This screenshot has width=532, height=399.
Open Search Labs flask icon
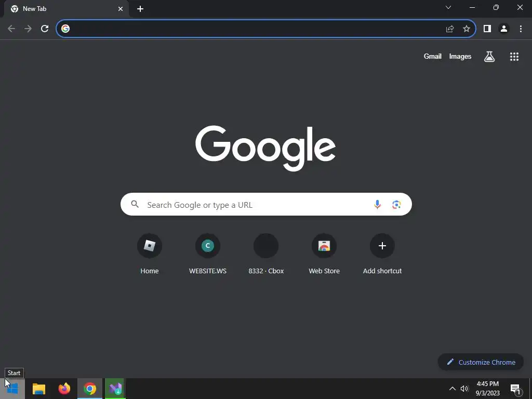click(x=489, y=57)
